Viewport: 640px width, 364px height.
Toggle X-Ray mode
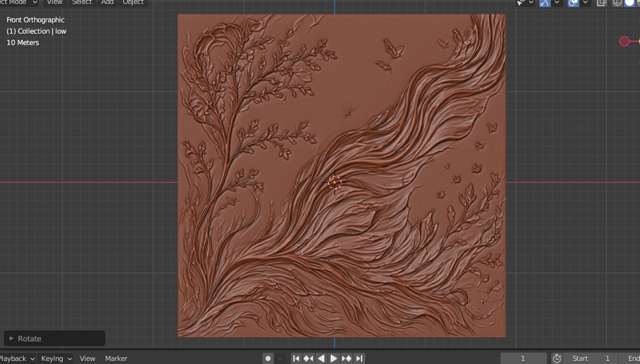coord(601,3)
